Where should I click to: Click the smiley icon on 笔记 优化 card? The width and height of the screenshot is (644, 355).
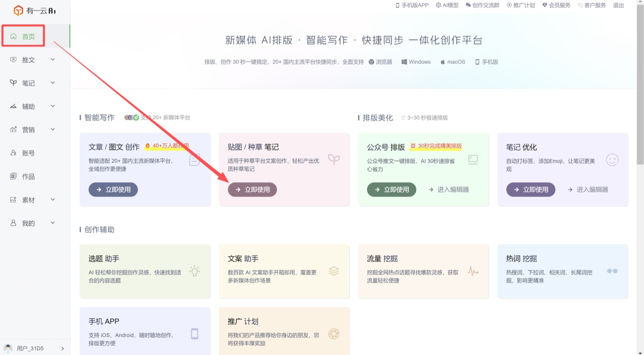[612, 160]
